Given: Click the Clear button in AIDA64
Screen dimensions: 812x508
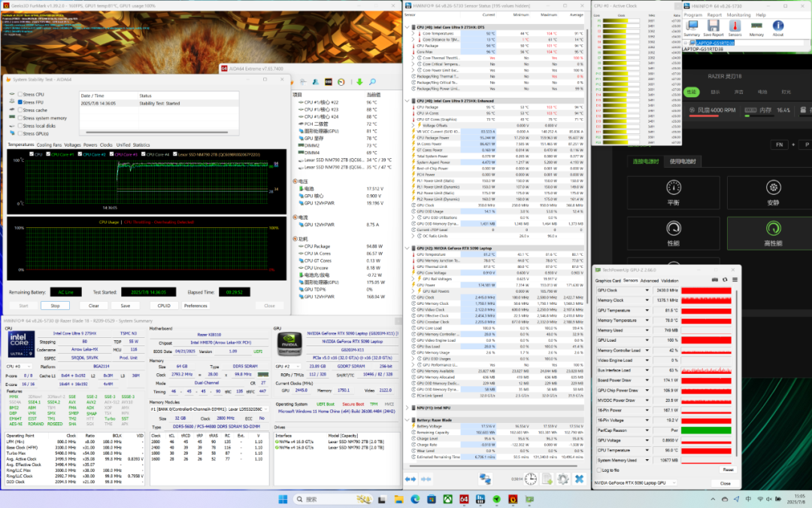Looking at the screenshot, I should [x=94, y=306].
